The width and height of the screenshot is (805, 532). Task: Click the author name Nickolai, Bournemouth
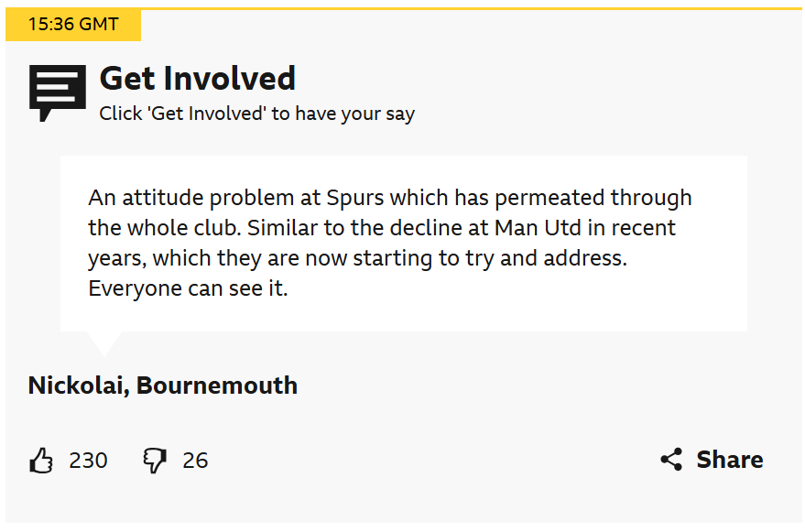click(x=163, y=385)
